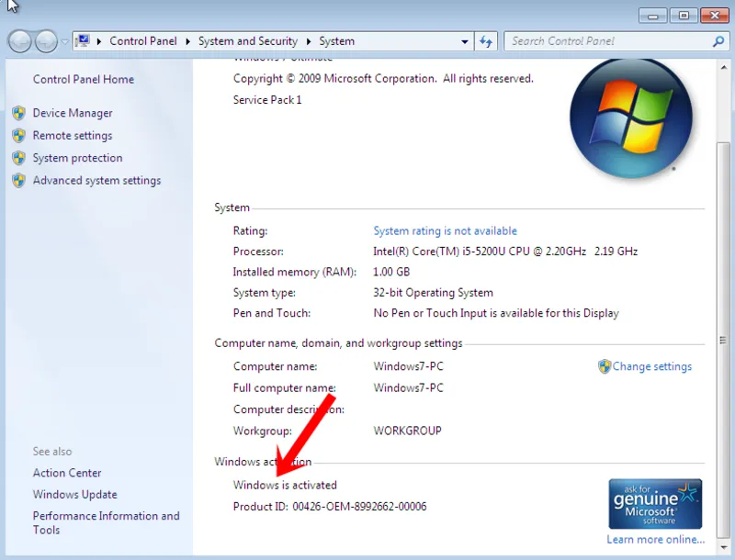The image size is (735, 560).
Task: Click the genuine Microsoft software badge
Action: tap(655, 503)
